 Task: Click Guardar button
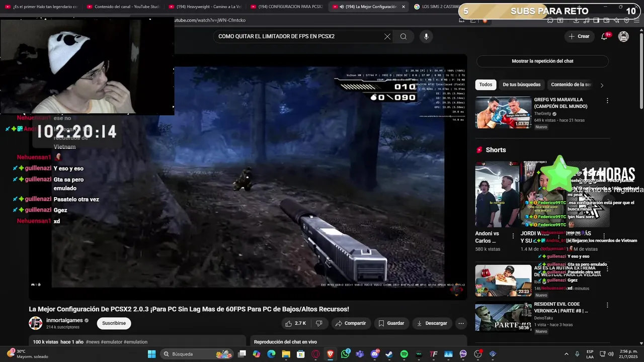pyautogui.click(x=391, y=323)
